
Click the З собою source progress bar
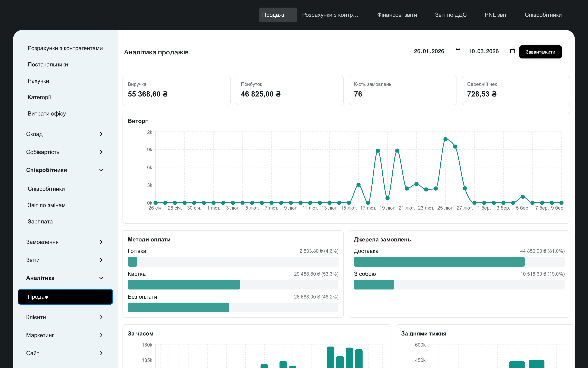459,285
